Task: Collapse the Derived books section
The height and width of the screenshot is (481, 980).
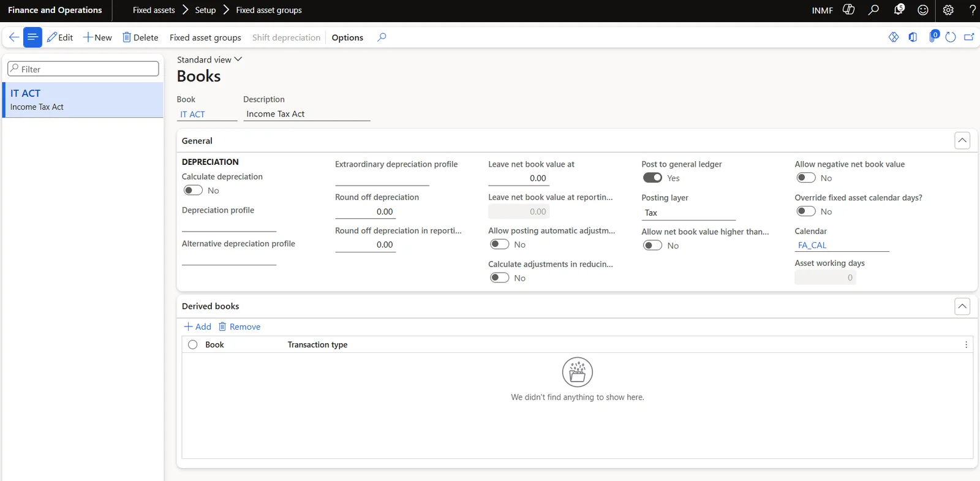Action: click(962, 306)
